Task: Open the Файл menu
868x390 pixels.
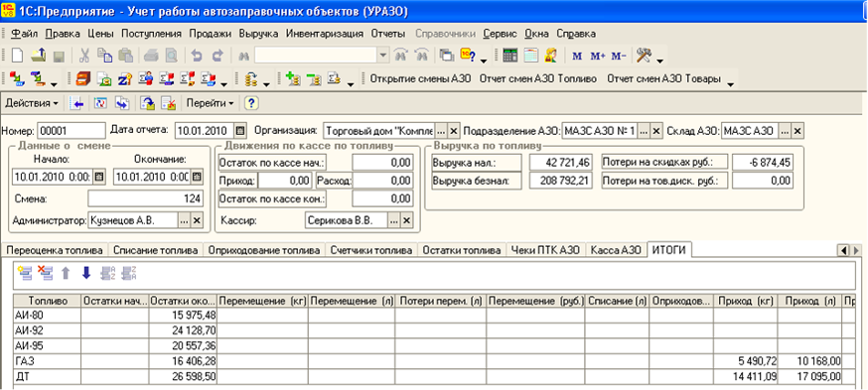Action: 24,34
